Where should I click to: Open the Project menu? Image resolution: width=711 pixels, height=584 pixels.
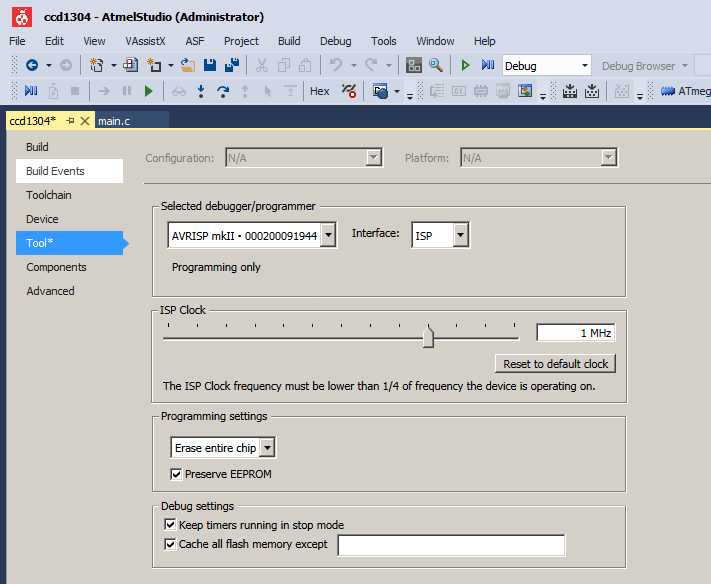pos(241,41)
